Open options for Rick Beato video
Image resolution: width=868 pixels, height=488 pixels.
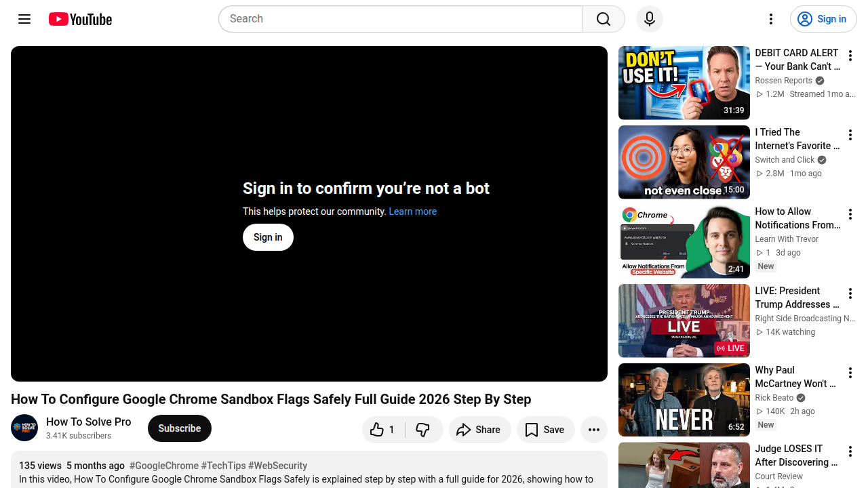(x=850, y=373)
